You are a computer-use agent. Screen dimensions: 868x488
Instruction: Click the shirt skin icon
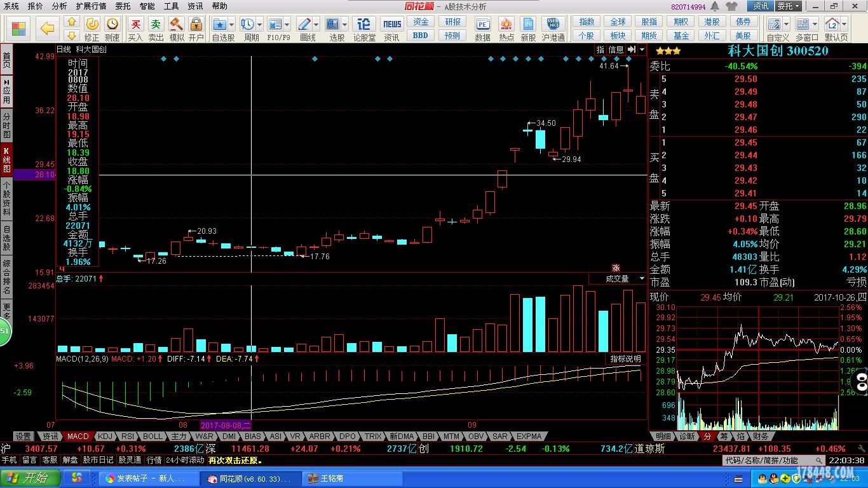click(x=731, y=6)
